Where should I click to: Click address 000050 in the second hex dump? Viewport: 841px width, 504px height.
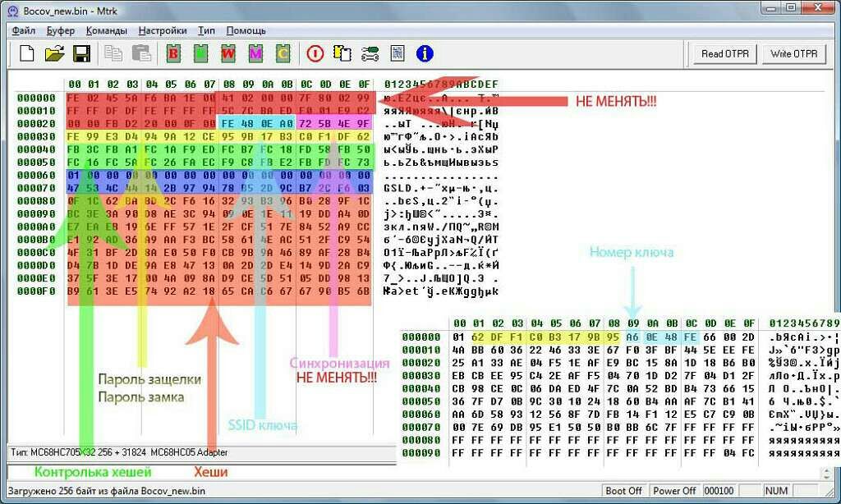pyautogui.click(x=421, y=401)
